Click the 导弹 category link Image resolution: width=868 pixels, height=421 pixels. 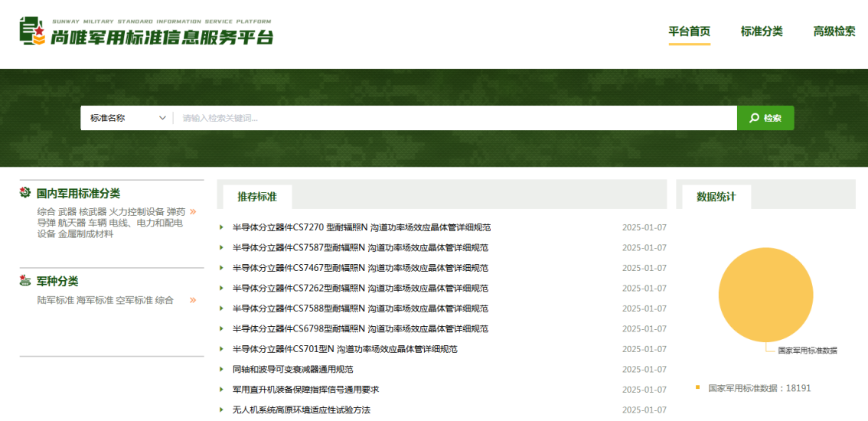tap(47, 223)
